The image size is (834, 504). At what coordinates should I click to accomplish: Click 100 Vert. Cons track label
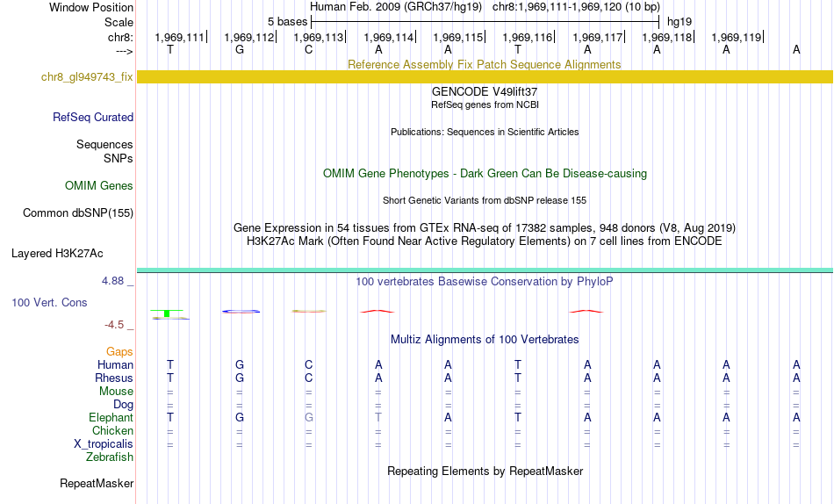point(49,302)
